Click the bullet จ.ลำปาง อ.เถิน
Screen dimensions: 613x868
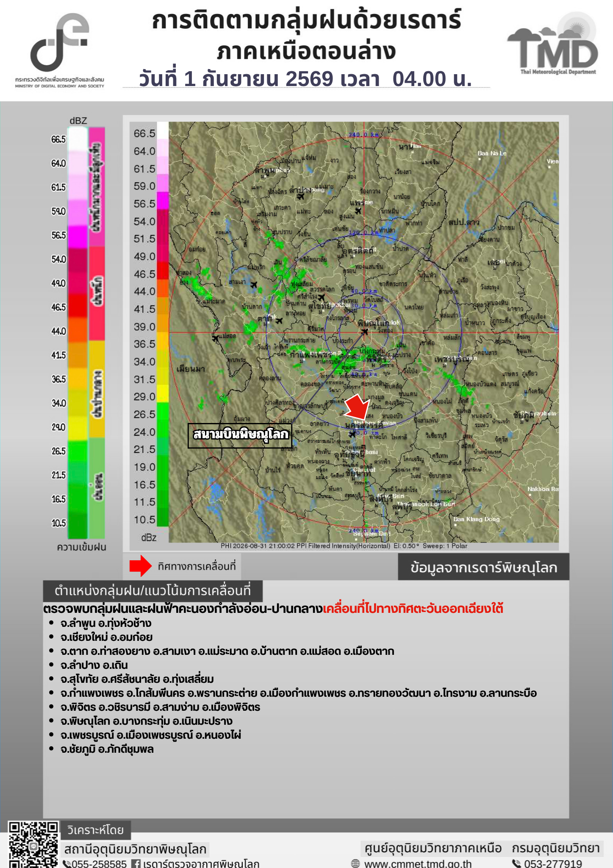click(94, 665)
